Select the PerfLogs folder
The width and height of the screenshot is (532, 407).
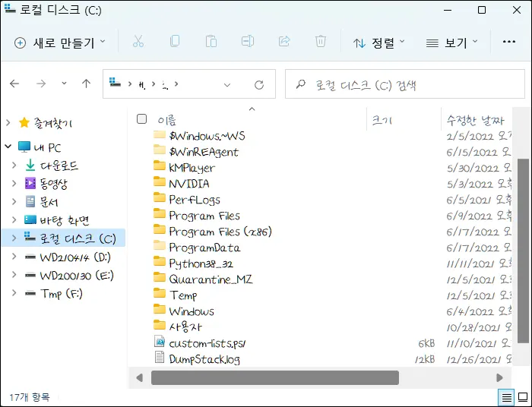[187, 200]
